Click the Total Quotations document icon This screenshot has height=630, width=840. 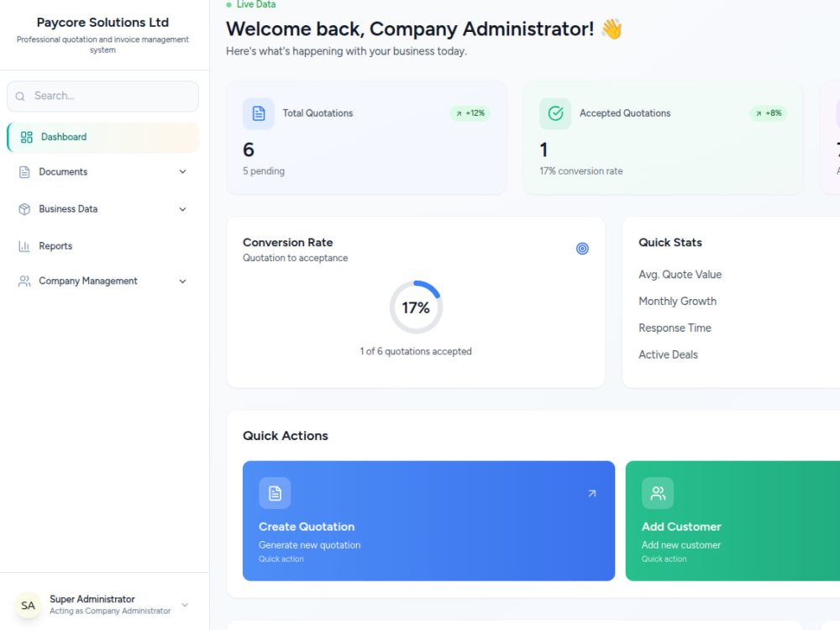tap(259, 113)
